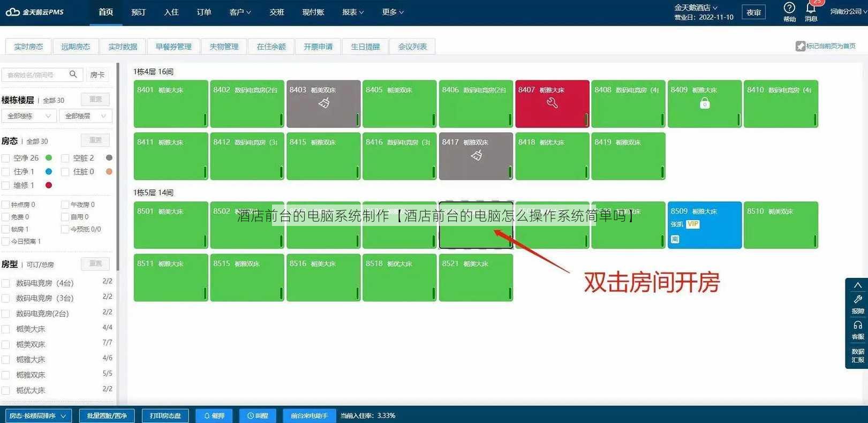The width and height of the screenshot is (868, 423).
Task: Open the 房态-按楼层排序 sort dropdown
Action: click(39, 416)
